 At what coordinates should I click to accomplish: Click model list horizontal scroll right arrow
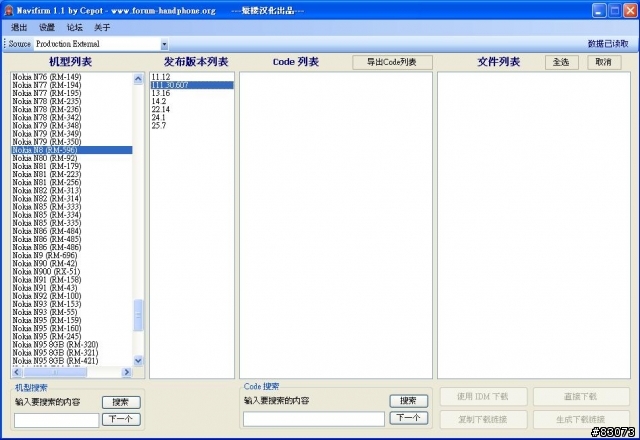(x=127, y=372)
